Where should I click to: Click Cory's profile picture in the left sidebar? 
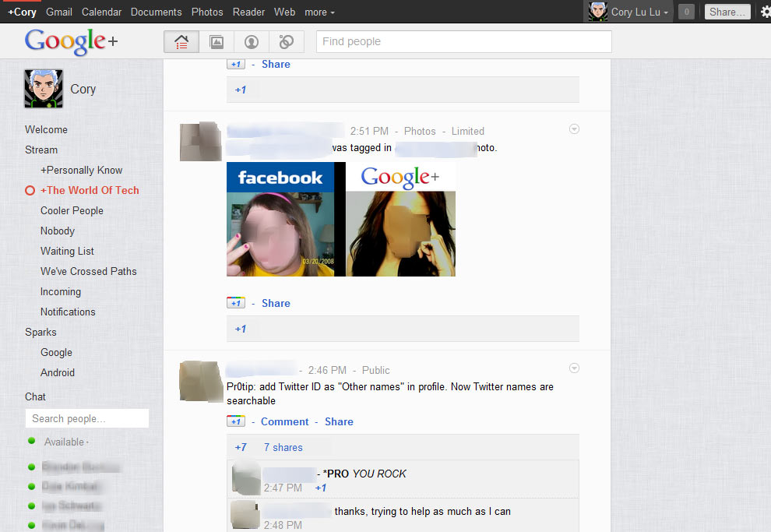click(43, 88)
